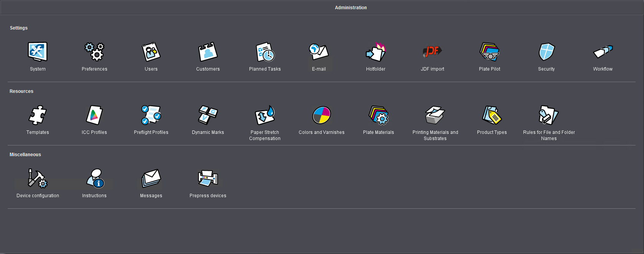
Task: Open the Workflow icon
Action: click(603, 52)
